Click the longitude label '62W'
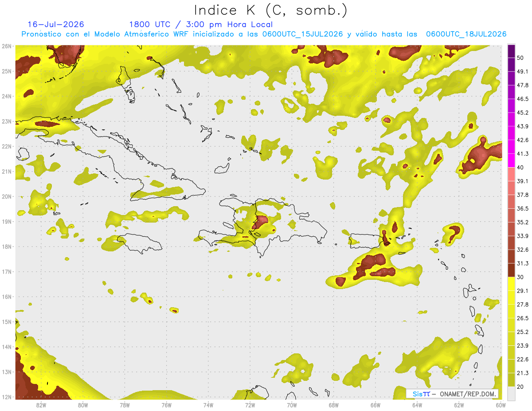 (459, 405)
